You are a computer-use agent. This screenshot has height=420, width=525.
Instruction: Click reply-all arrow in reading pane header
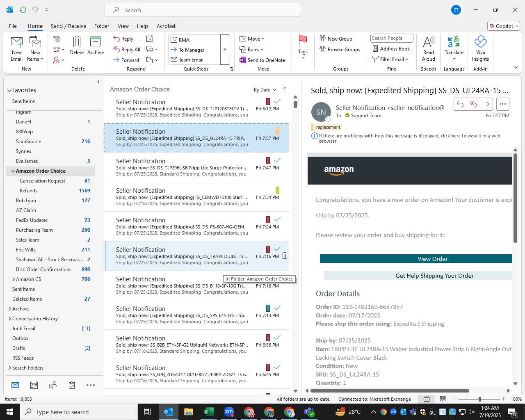pyautogui.click(x=473, y=104)
